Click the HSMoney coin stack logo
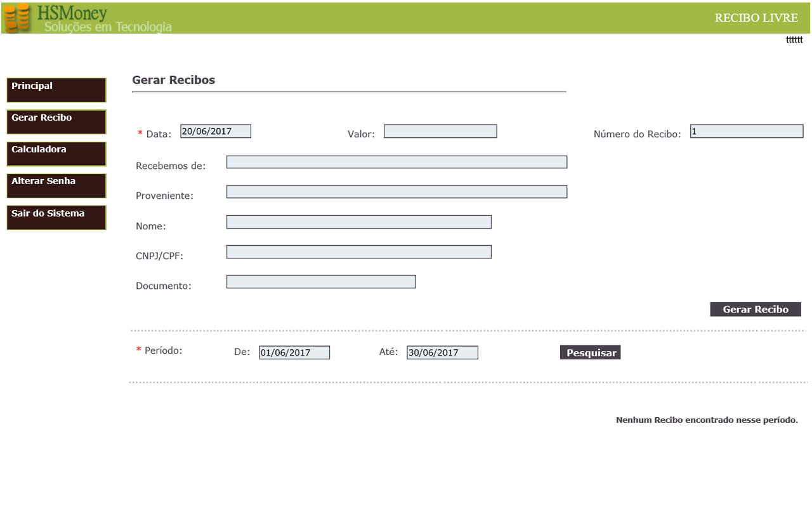The height and width of the screenshot is (508, 812). 17,18
